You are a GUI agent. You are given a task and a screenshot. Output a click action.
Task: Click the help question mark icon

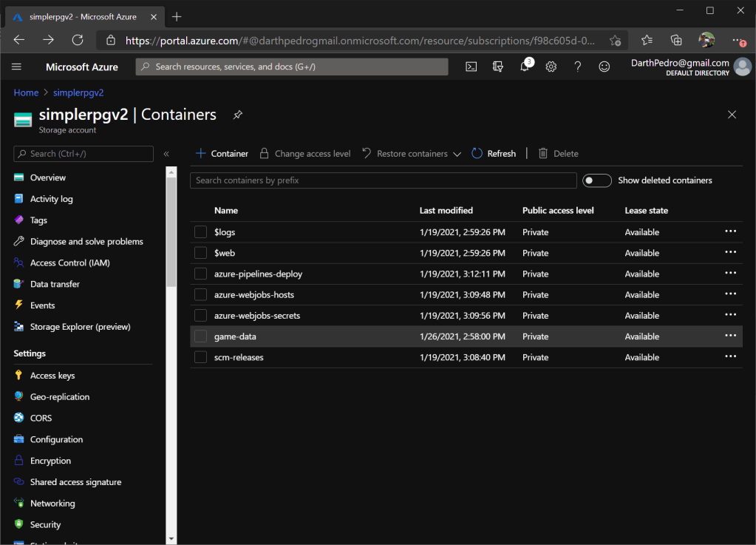(x=577, y=67)
